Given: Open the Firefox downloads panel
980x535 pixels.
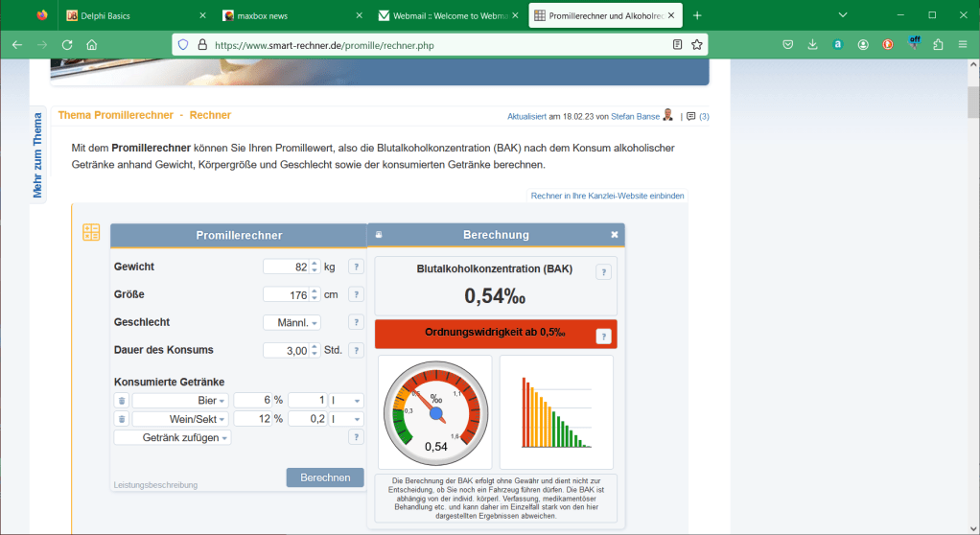Looking at the screenshot, I should pyautogui.click(x=812, y=45).
